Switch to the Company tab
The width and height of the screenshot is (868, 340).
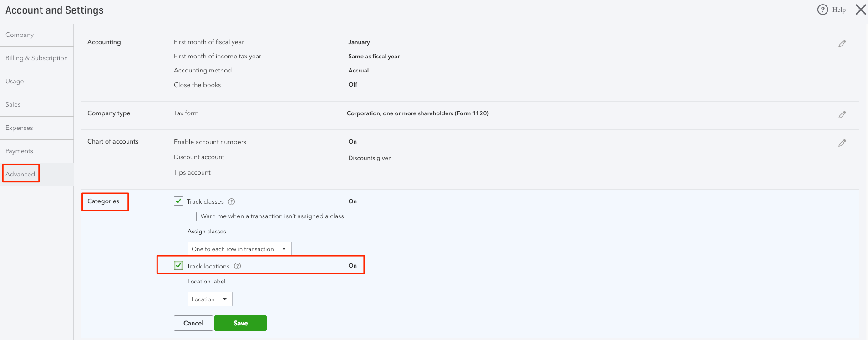[x=20, y=35]
